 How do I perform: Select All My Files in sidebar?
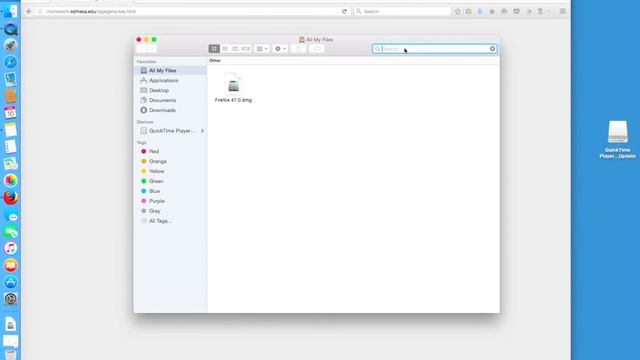tap(170, 71)
